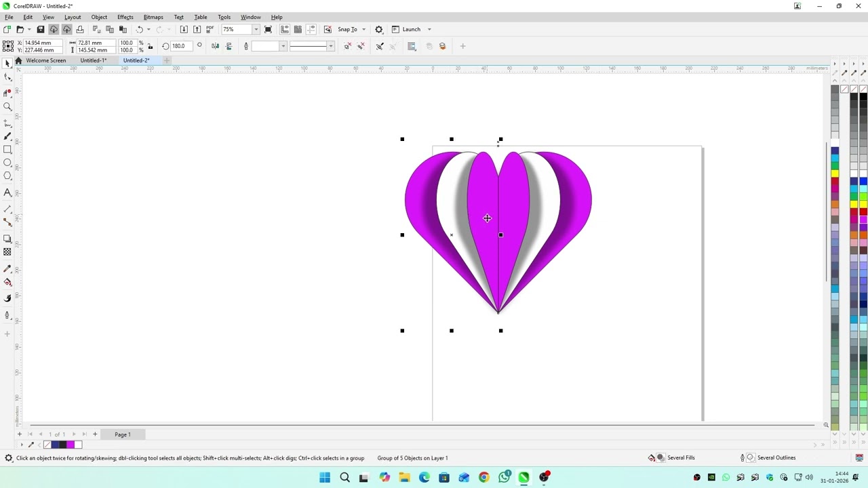The width and height of the screenshot is (868, 488).
Task: Select the Color Eyedropper tool
Action: (x=7, y=268)
